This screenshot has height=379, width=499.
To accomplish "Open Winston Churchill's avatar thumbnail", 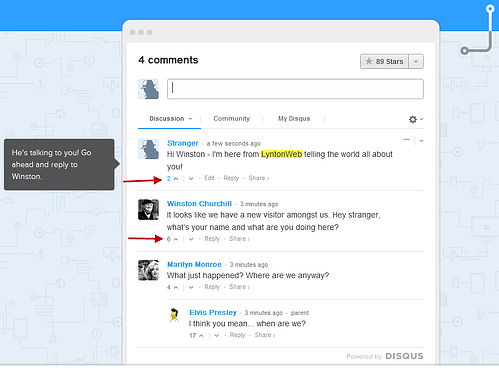I will [148, 210].
